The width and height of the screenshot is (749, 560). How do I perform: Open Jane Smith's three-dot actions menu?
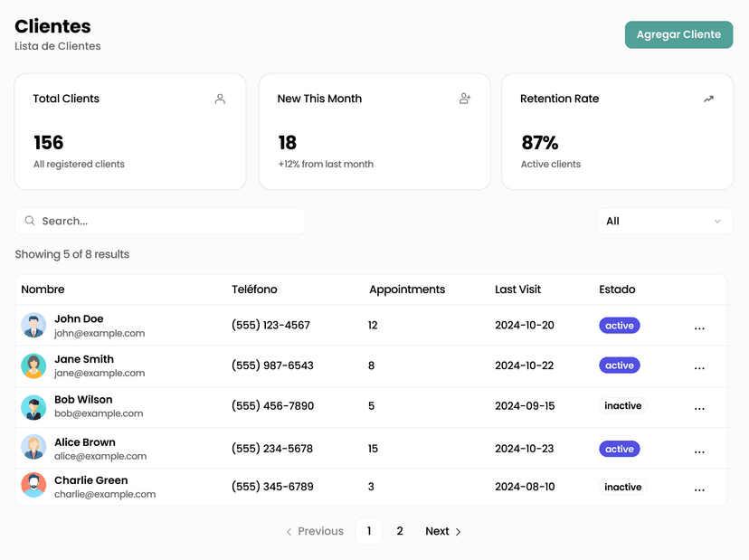(x=699, y=368)
